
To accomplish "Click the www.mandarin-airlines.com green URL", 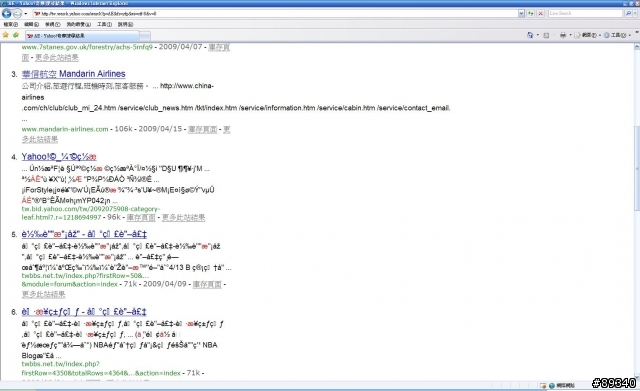I will click(65, 129).
